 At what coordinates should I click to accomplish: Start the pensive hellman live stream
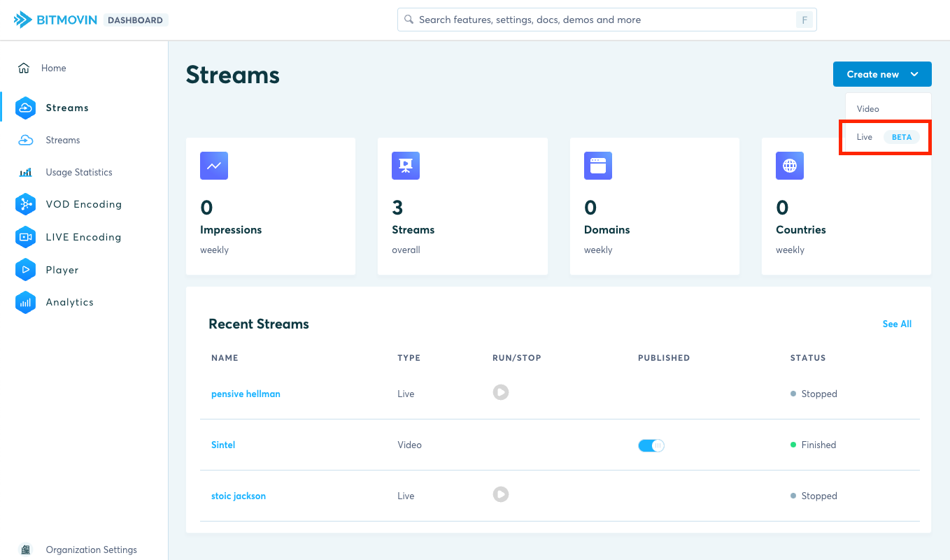[500, 392]
